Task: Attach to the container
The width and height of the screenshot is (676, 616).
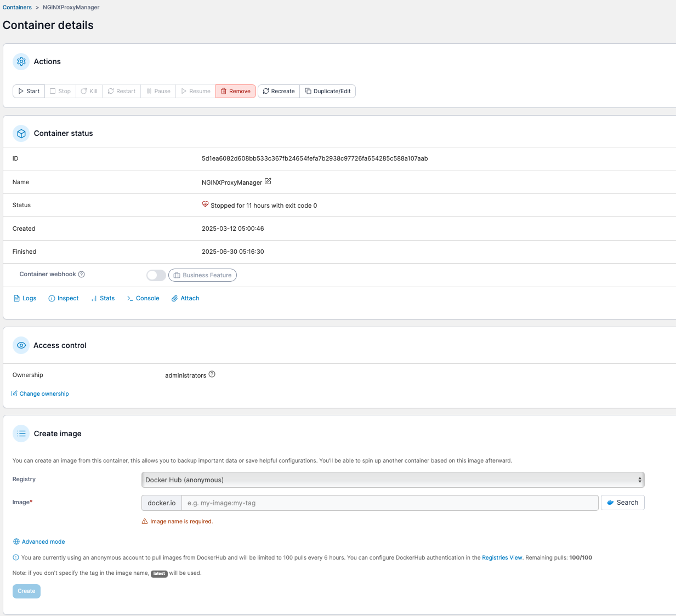Action: pyautogui.click(x=185, y=298)
